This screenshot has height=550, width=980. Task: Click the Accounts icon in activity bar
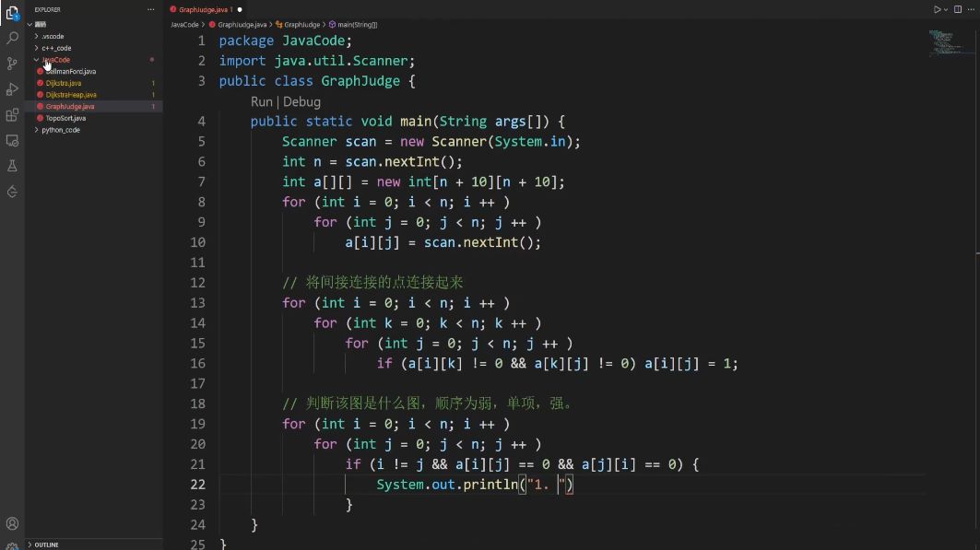[12, 523]
